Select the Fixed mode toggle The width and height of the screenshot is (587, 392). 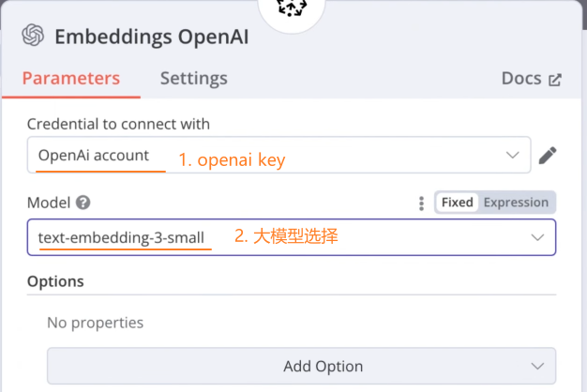pyautogui.click(x=457, y=203)
